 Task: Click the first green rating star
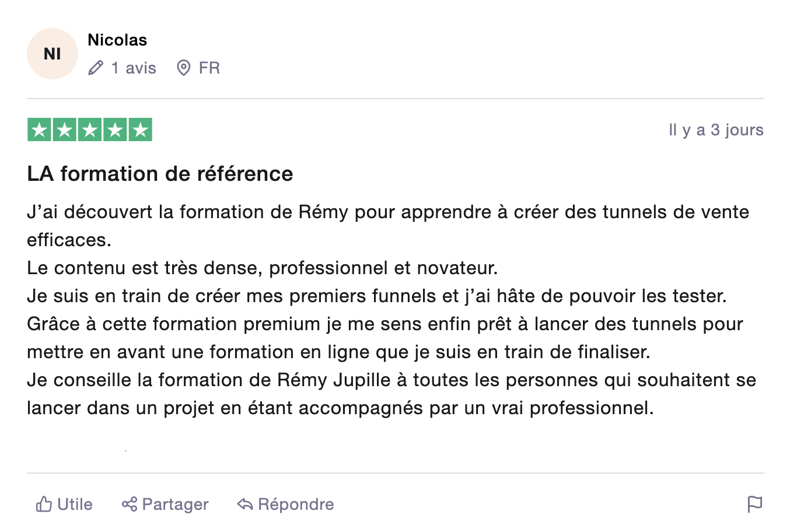coord(40,130)
